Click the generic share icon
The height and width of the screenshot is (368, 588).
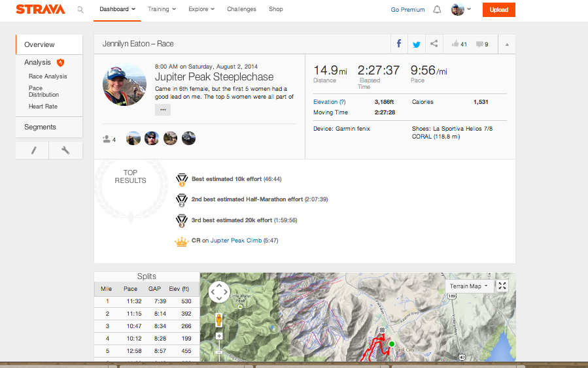click(x=434, y=44)
